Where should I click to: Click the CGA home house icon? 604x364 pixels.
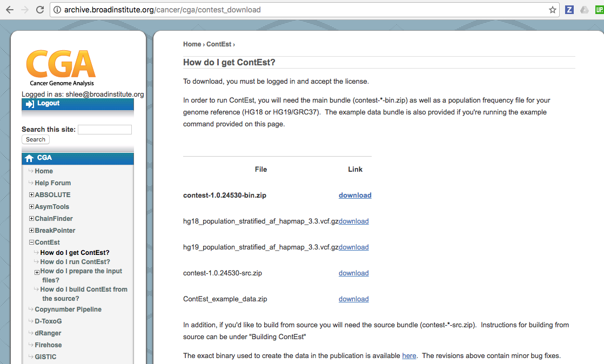pyautogui.click(x=29, y=158)
